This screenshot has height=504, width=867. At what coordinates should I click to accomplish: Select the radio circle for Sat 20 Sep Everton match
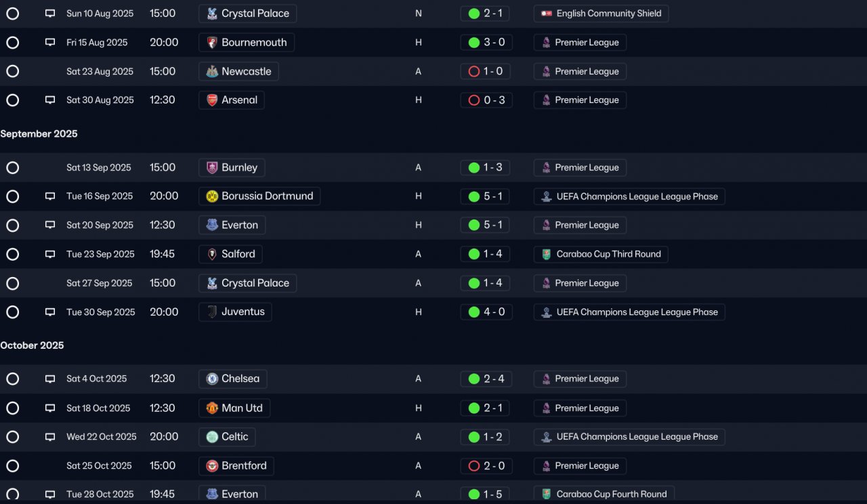pyautogui.click(x=12, y=225)
